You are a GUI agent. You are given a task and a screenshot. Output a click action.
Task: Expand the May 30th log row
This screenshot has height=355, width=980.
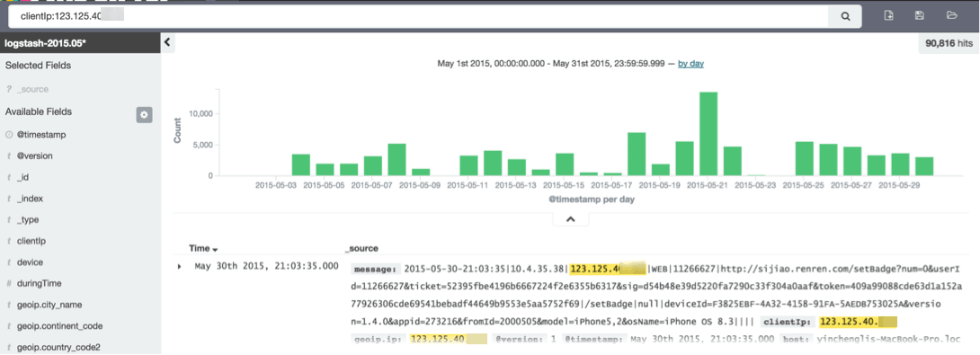(x=180, y=267)
